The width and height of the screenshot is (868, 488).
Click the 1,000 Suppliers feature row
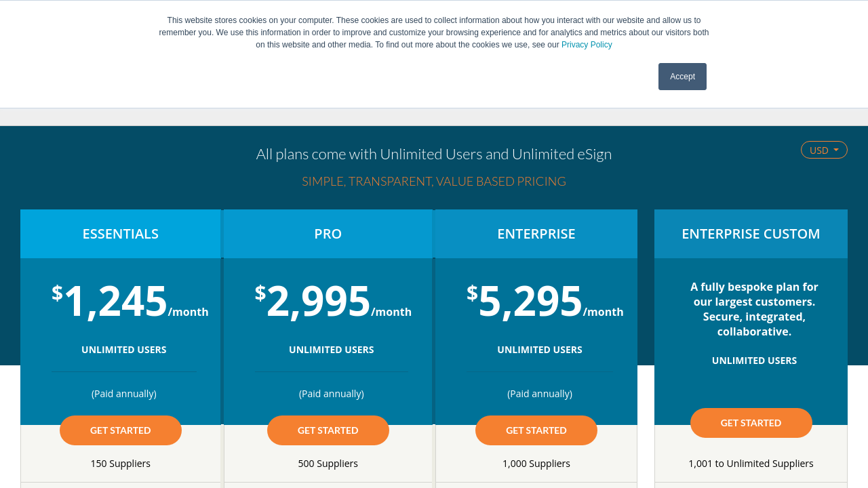(x=536, y=464)
